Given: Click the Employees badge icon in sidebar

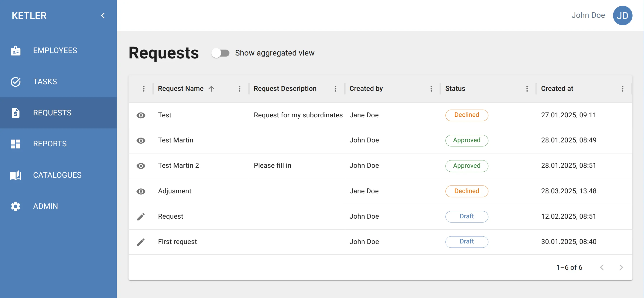Looking at the screenshot, I should pos(16,50).
